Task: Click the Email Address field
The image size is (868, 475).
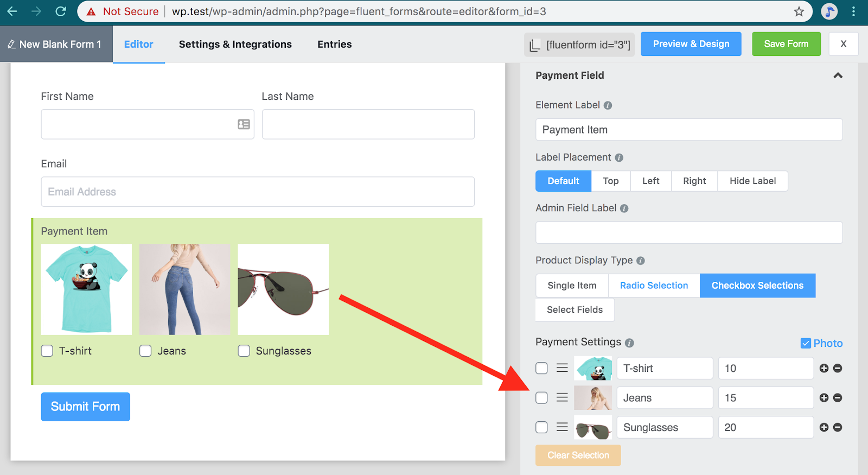Action: point(258,192)
